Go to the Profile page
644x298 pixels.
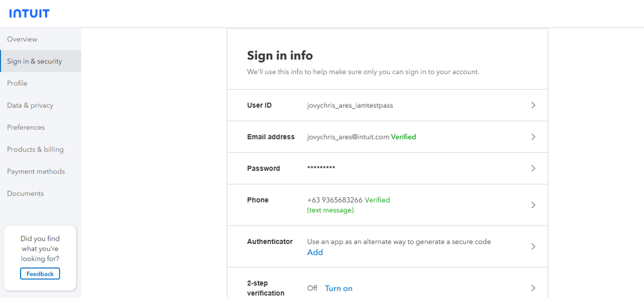pyautogui.click(x=17, y=83)
